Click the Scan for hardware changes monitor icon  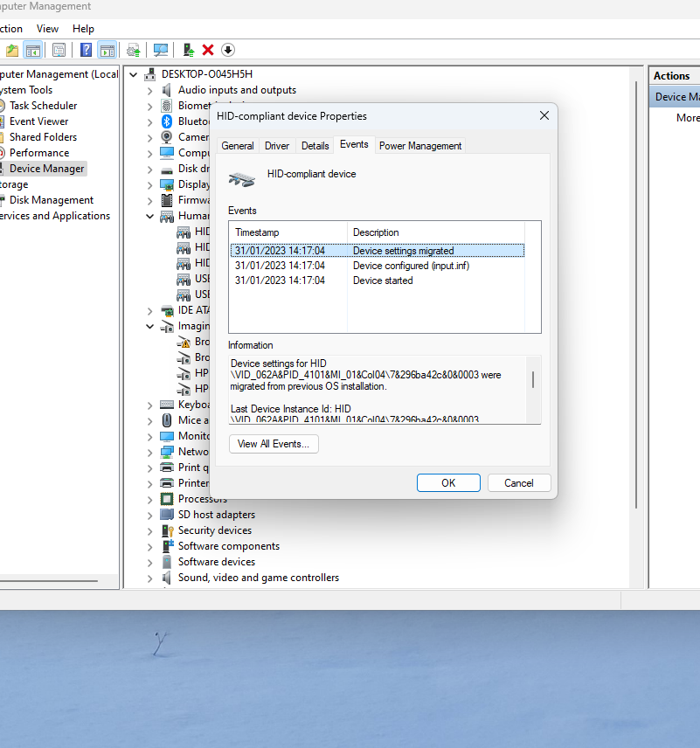click(x=161, y=50)
